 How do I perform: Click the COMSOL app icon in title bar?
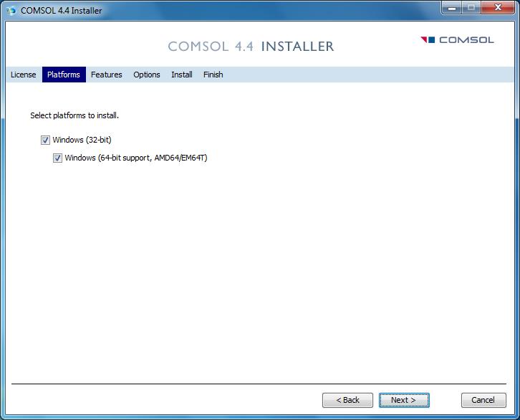11,10
